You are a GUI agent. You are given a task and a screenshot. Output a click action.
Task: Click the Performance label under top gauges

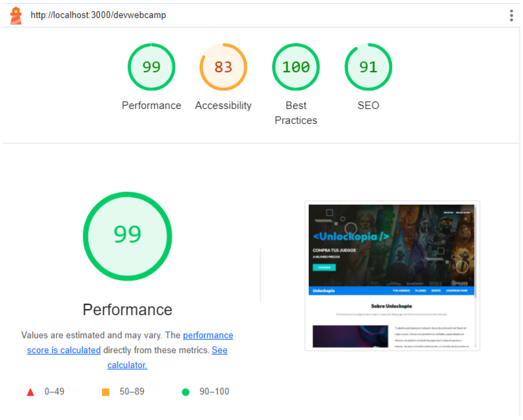[x=151, y=105]
